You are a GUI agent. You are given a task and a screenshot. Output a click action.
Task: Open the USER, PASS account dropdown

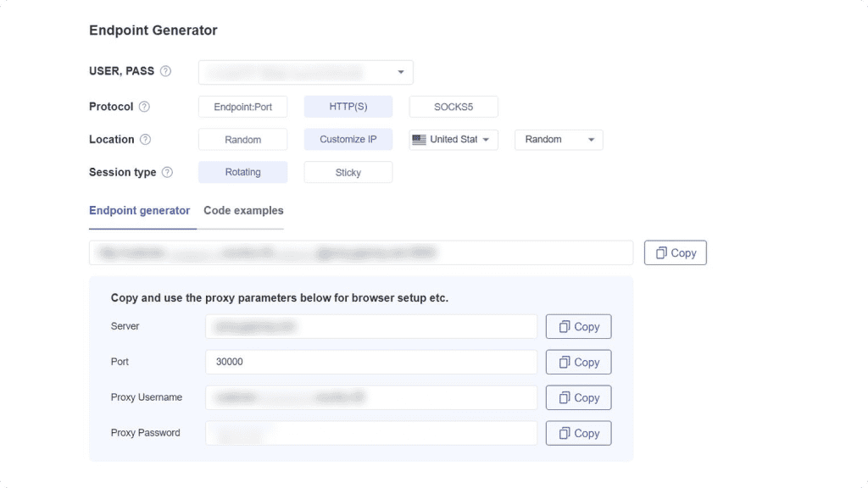[x=305, y=72]
